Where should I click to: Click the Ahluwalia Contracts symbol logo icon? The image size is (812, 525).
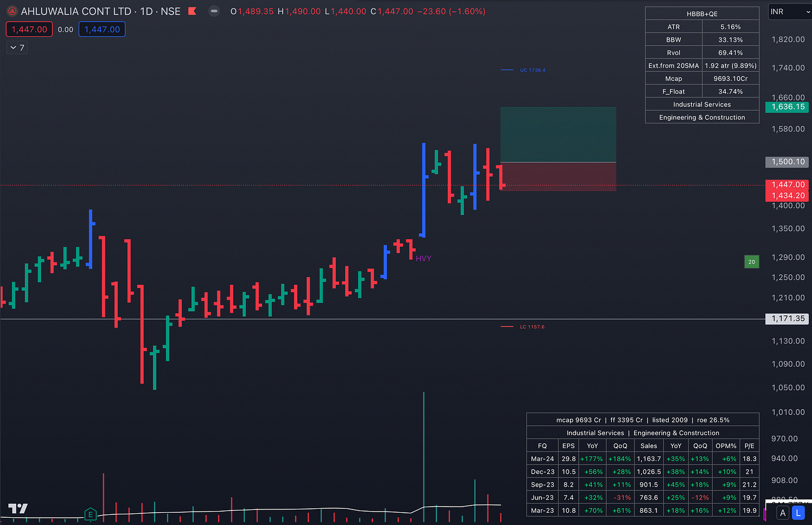(12, 11)
